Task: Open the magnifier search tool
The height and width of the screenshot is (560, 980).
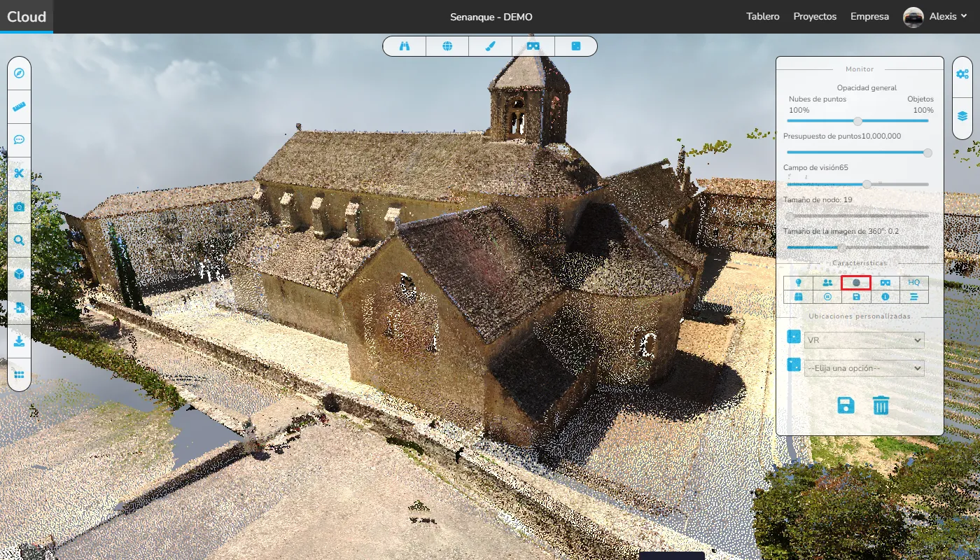Action: coord(19,240)
